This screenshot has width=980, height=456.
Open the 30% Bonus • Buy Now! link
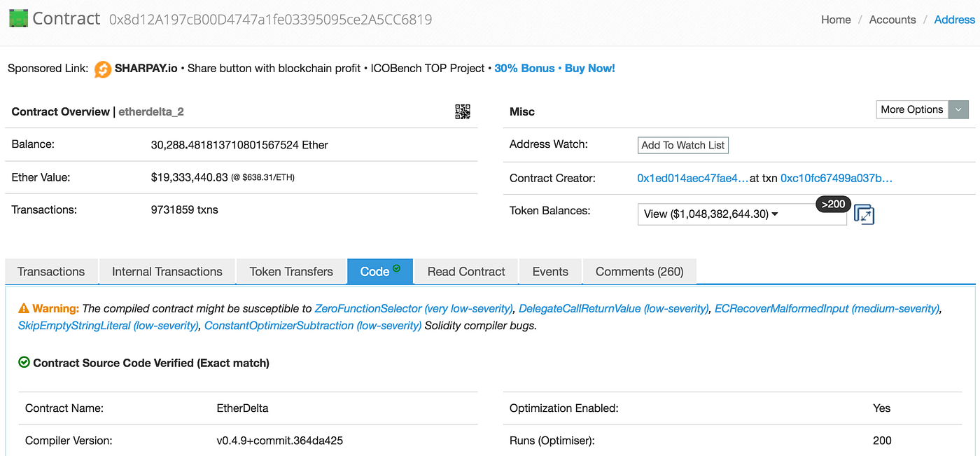[x=555, y=69]
